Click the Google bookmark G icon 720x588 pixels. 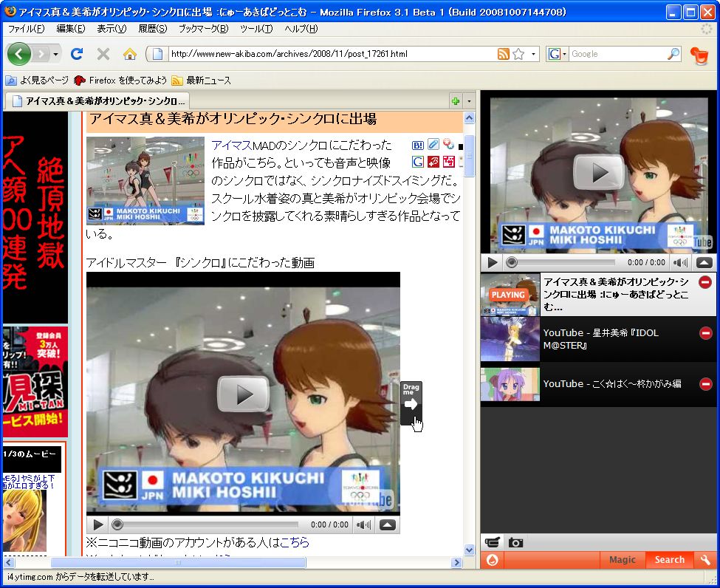[x=417, y=162]
